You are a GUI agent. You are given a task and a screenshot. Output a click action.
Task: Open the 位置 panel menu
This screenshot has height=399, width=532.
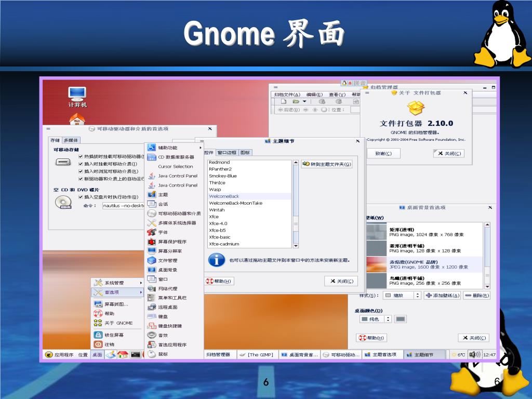point(83,354)
